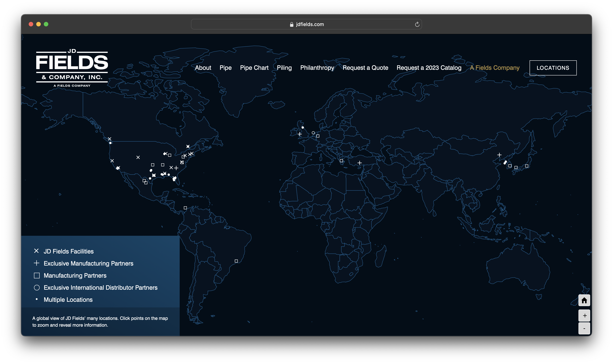Click the Multiple Locations legend label
Screen dimensions: 613x364
68,299
